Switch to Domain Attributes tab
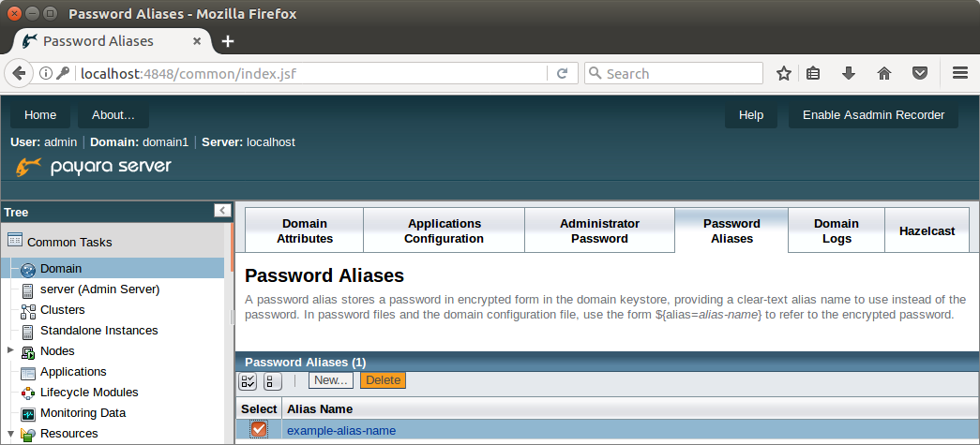The height and width of the screenshot is (445, 980). (x=304, y=230)
